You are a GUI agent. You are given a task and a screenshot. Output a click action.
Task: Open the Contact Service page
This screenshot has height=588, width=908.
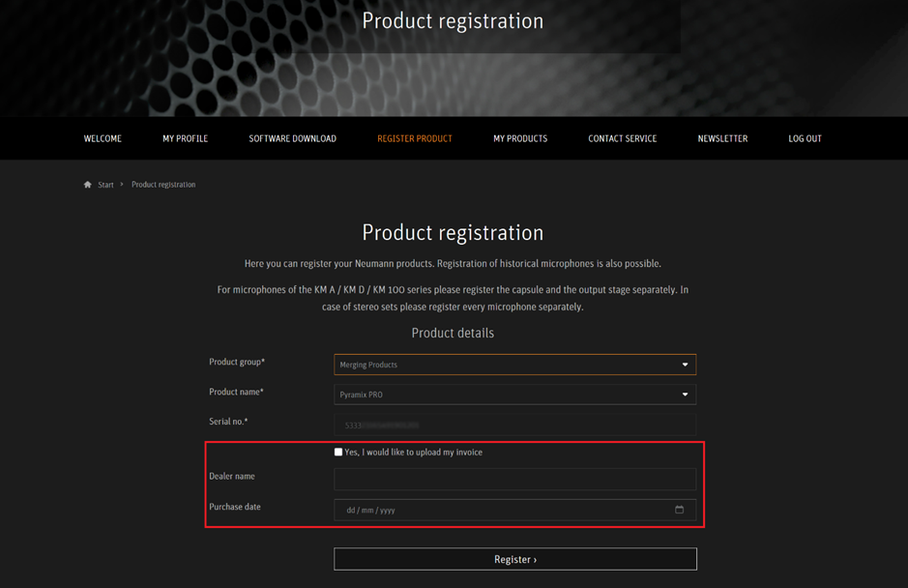pyautogui.click(x=622, y=138)
